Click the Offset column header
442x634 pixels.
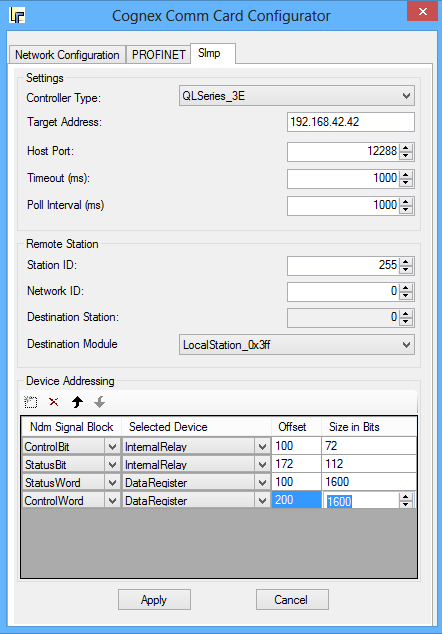(x=296, y=427)
